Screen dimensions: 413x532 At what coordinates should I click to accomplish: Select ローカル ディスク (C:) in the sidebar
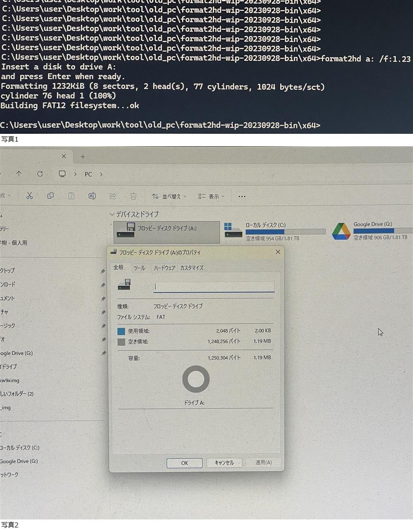(x=19, y=447)
